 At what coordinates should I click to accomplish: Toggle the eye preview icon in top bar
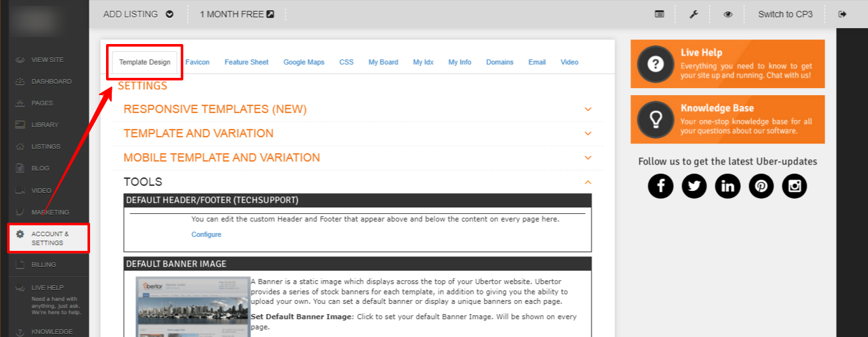tap(728, 14)
